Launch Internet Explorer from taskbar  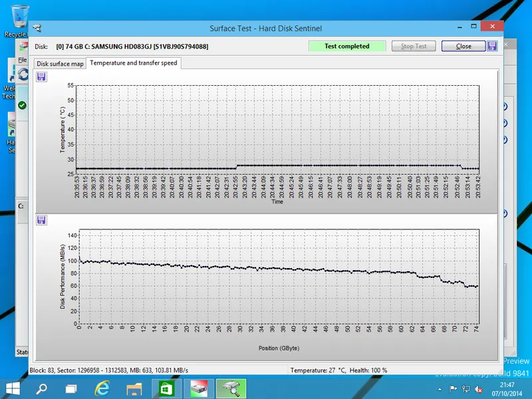point(102,388)
